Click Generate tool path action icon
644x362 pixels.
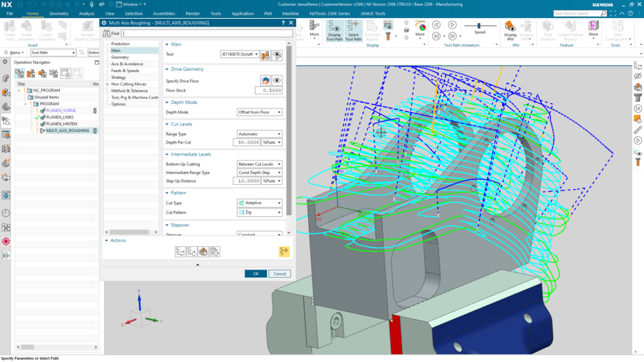point(180,252)
